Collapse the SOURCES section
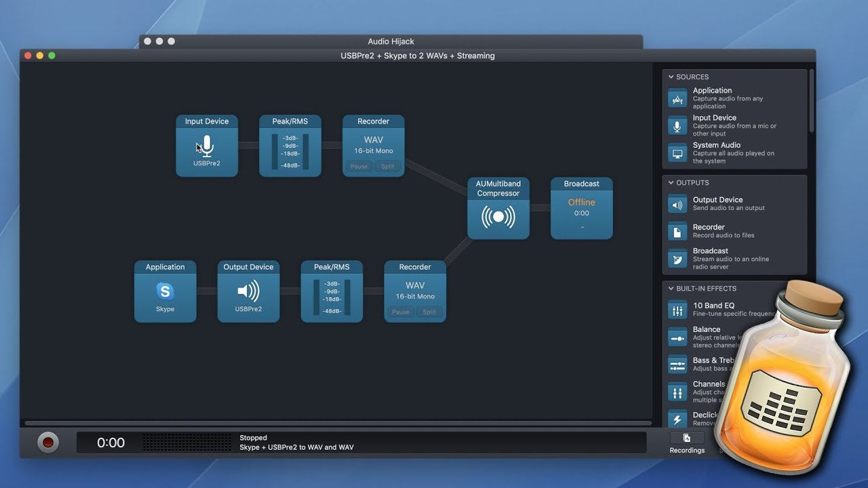This screenshot has height=488, width=868. click(671, 77)
